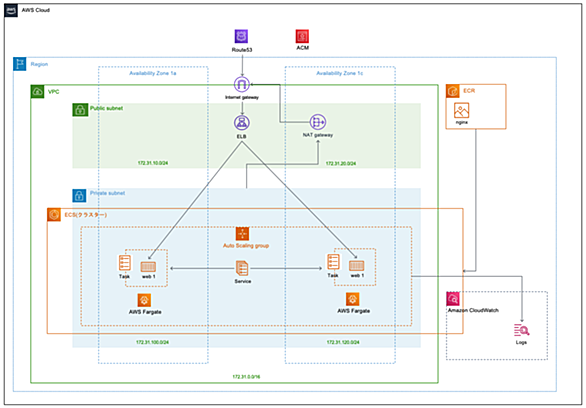Select the Auto Scaling group icon
The width and height of the screenshot is (586, 408).
243,234
